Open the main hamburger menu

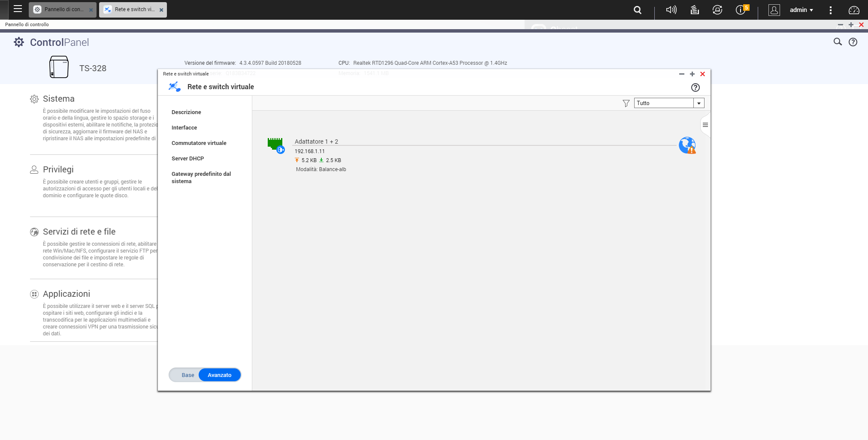(x=18, y=9)
